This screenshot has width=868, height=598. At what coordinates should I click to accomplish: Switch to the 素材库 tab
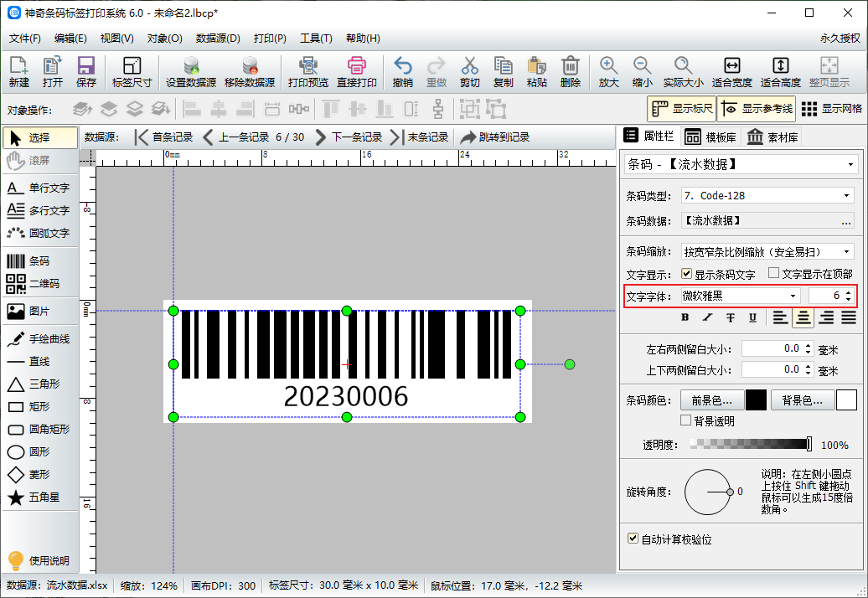(x=772, y=137)
